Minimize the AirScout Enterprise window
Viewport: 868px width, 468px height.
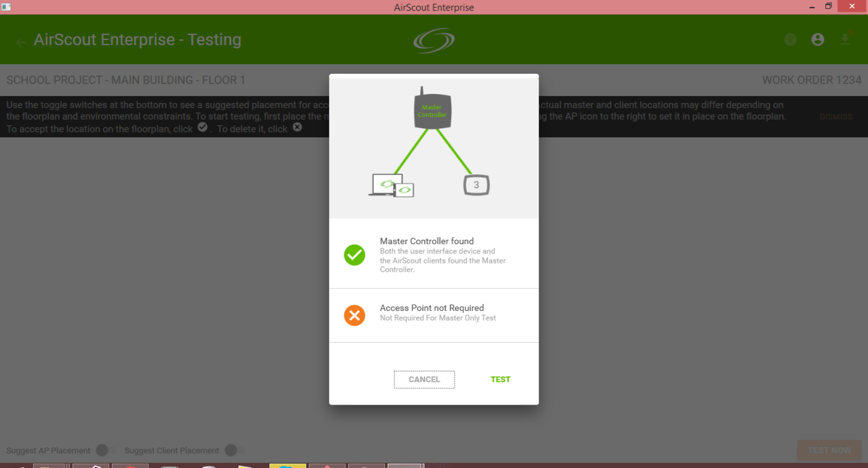tap(812, 7)
